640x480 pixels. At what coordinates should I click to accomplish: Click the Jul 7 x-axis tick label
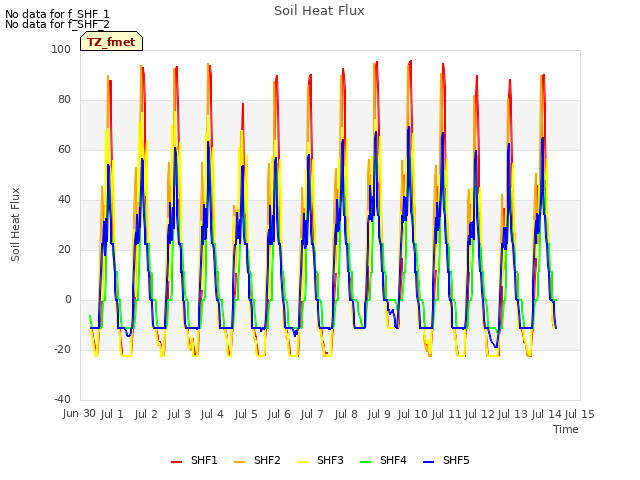pyautogui.click(x=312, y=414)
